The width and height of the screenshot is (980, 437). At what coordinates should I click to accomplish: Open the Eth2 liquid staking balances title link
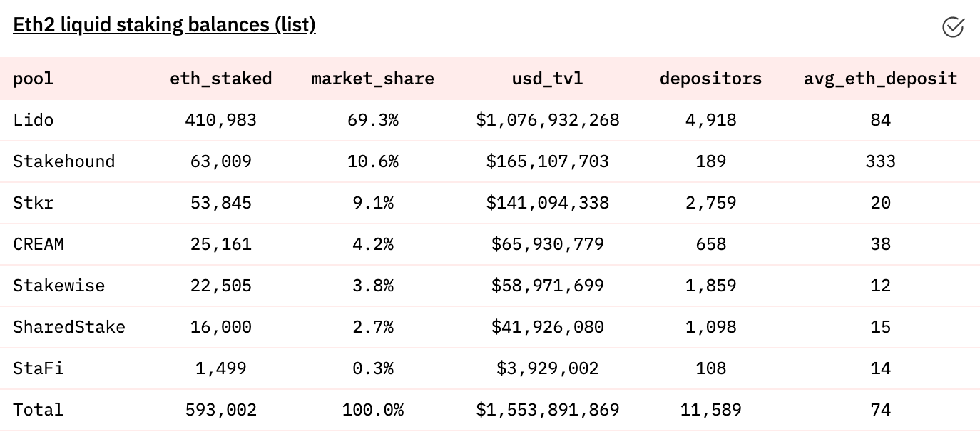[164, 25]
